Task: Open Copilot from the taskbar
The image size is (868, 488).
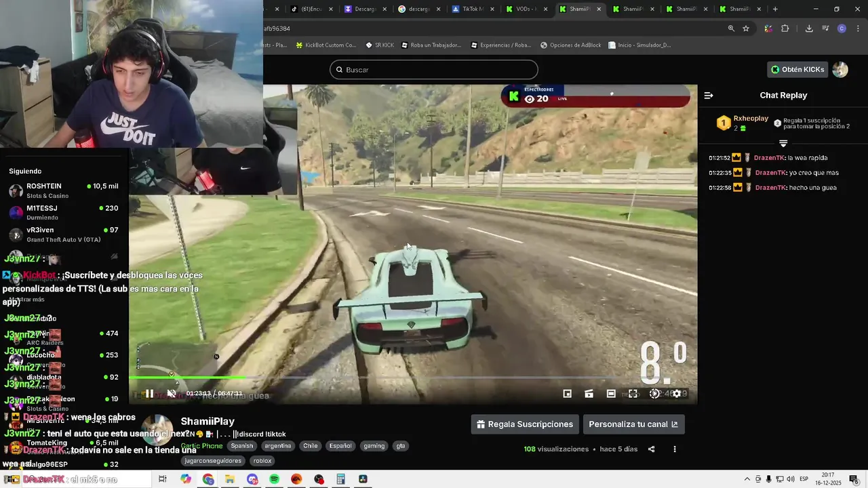Action: [x=186, y=479]
